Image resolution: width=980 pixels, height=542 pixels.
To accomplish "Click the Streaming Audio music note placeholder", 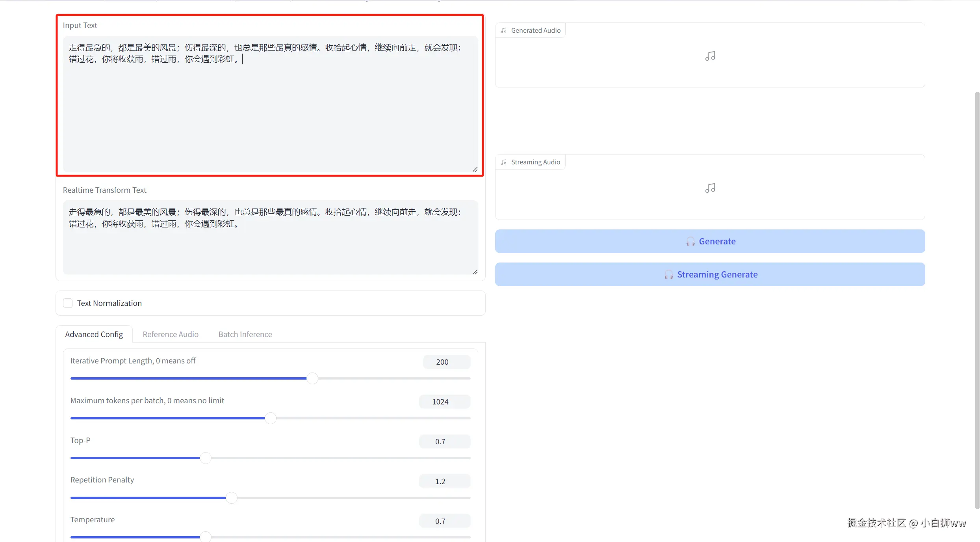I will tap(710, 188).
